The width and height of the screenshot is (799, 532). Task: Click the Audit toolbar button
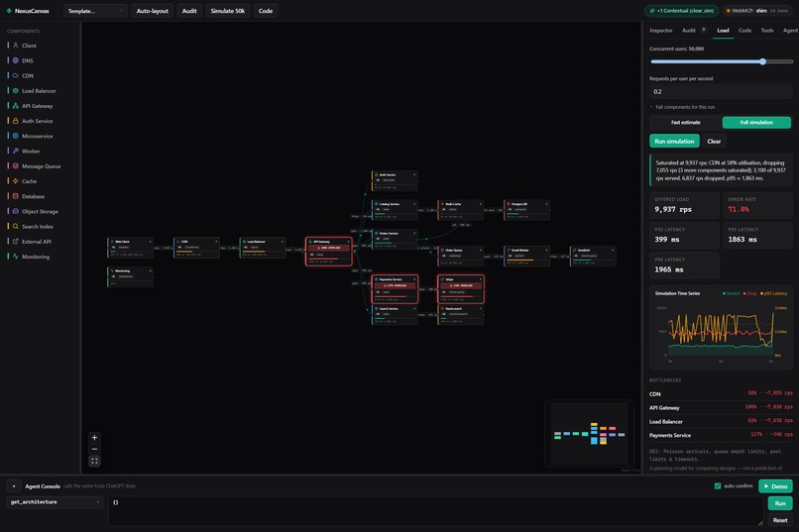point(189,11)
